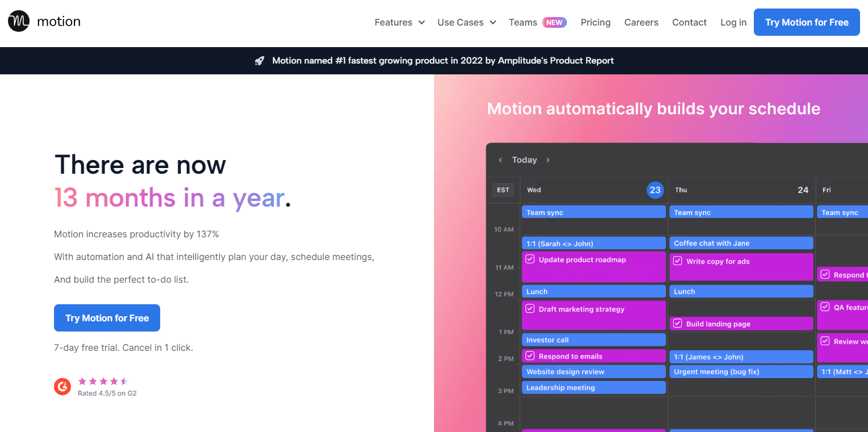The height and width of the screenshot is (432, 868).
Task: Check off Friday 11 AM Respond task
Action: (825, 275)
